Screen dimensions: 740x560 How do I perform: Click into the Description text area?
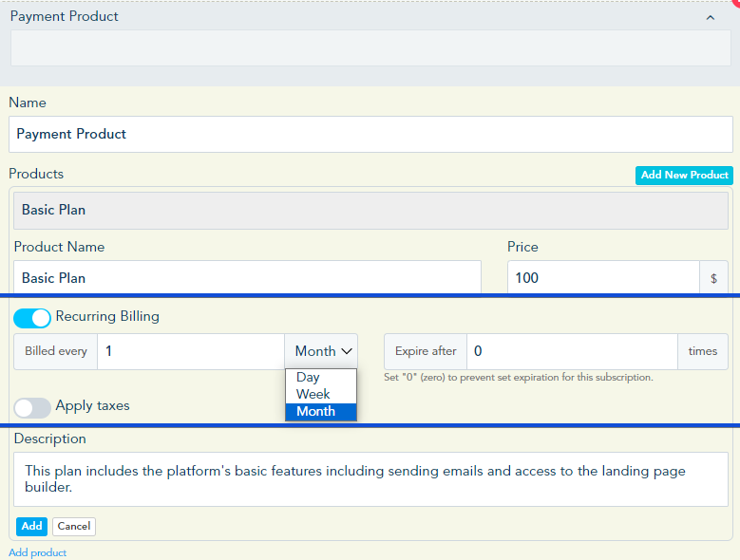pos(370,479)
